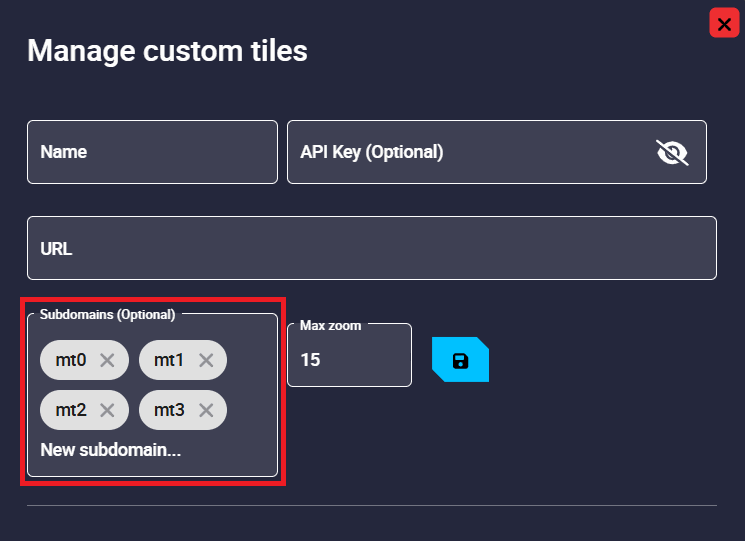Click the Subdomains (Optional) label

[x=107, y=314]
